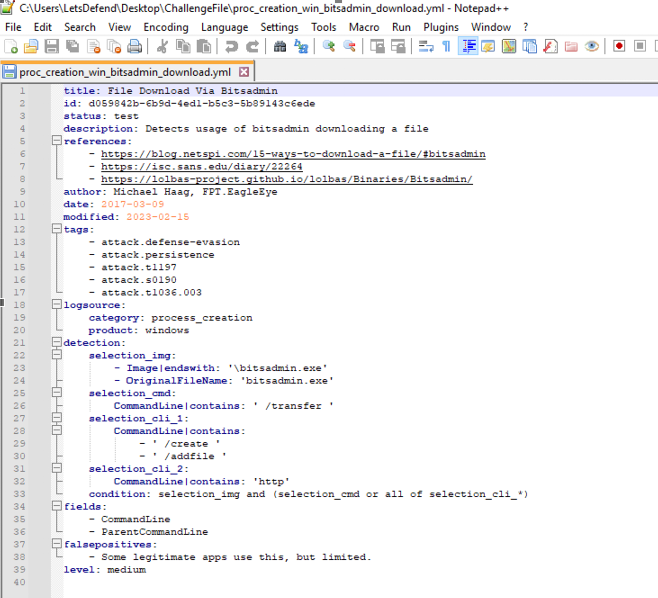Click the Copy toolbar icon

(183, 46)
